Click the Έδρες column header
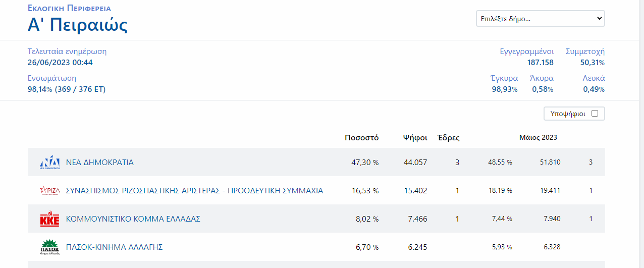Viewport: 644px width, 268px height. pyautogui.click(x=448, y=137)
